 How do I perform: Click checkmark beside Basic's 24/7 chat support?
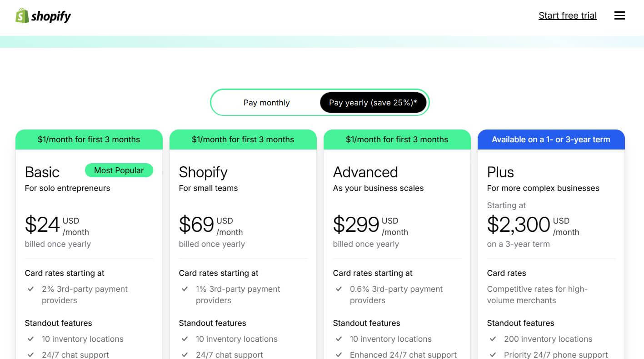[31, 354]
